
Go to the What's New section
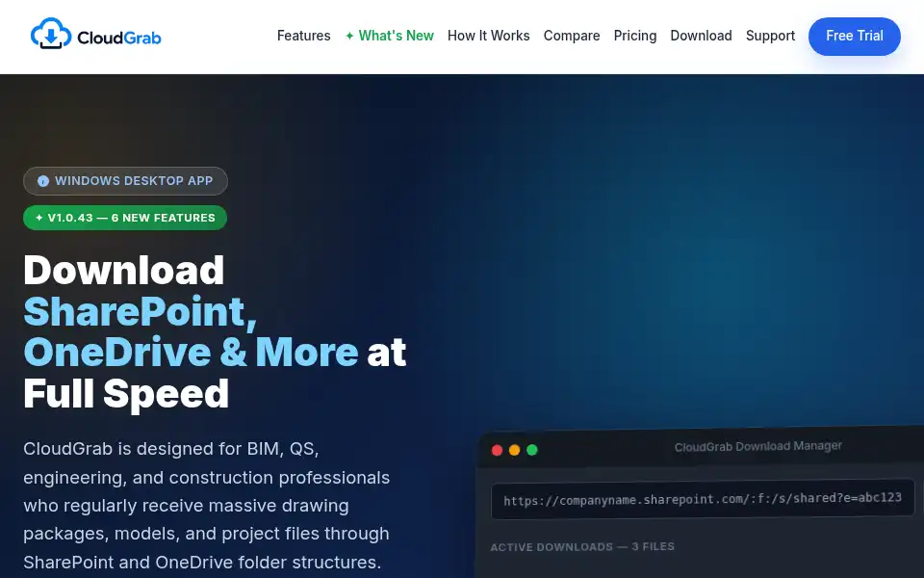pyautogui.click(x=390, y=36)
